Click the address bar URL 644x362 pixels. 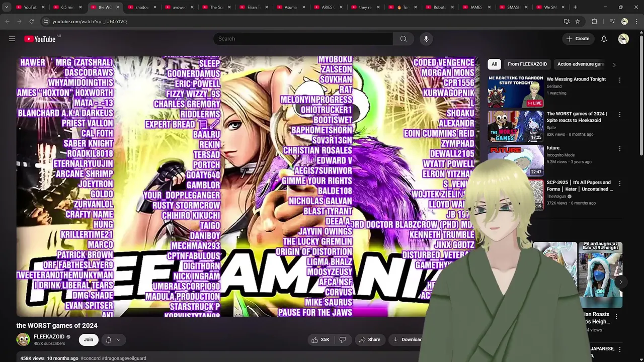(90, 22)
